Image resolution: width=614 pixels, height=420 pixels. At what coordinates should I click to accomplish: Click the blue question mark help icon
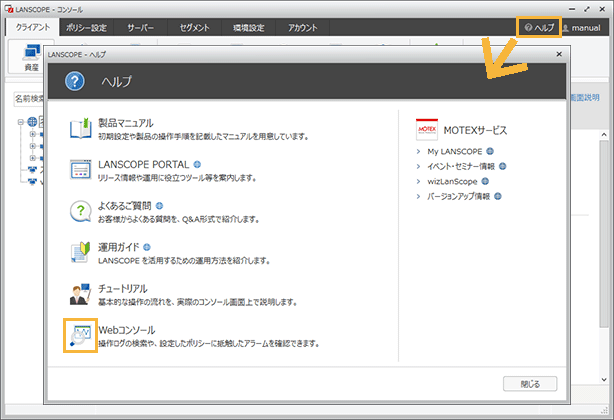point(75,81)
